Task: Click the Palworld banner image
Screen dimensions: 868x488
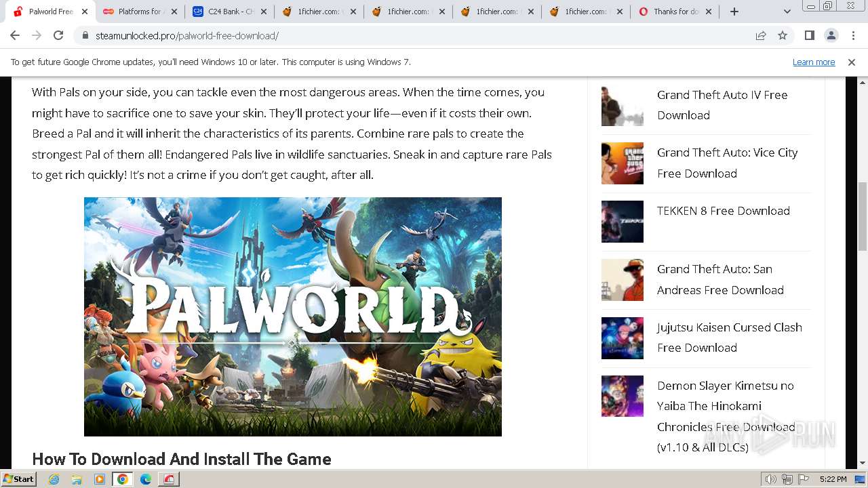Action: click(293, 317)
